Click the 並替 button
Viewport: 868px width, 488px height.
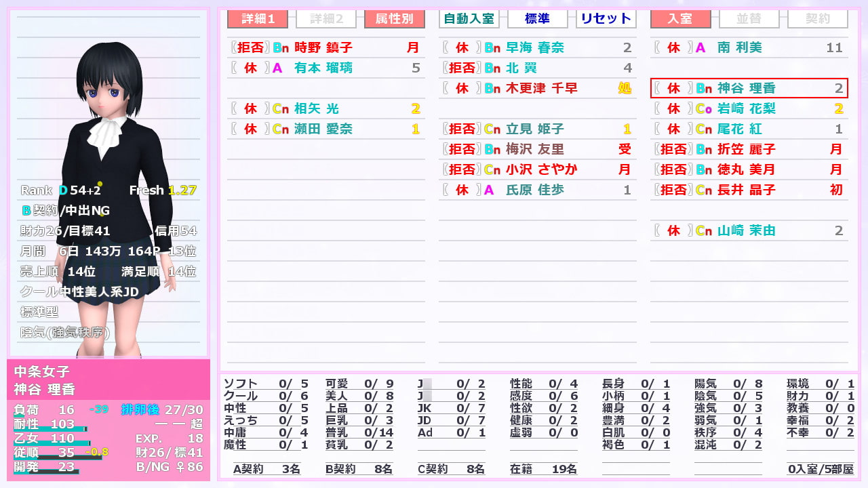coord(749,18)
